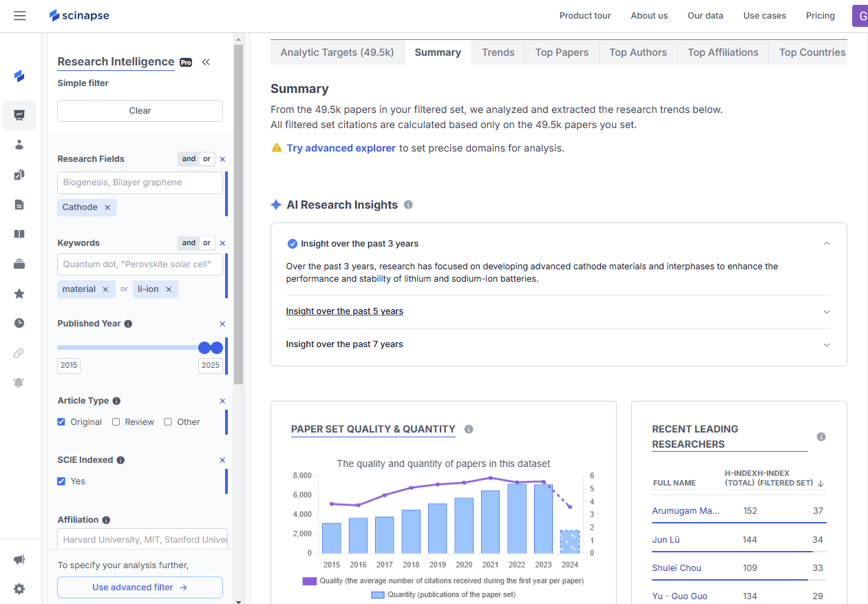This screenshot has width=868, height=604.
Task: Open the trending papers sidebar icon
Action: (19, 174)
